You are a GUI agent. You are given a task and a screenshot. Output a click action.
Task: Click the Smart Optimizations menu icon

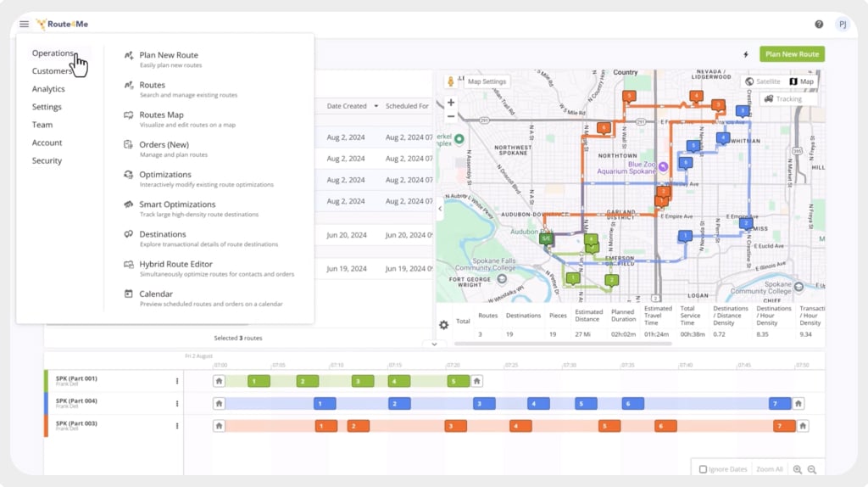129,204
